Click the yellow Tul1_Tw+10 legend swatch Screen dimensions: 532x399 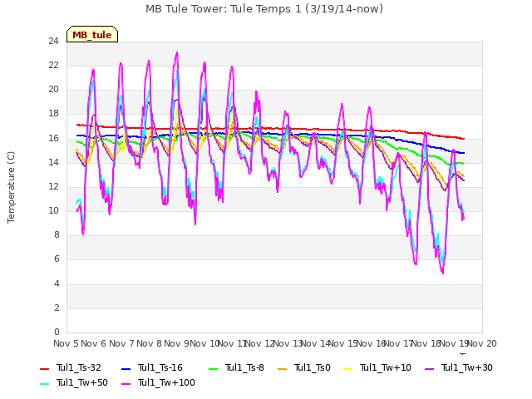(348, 368)
